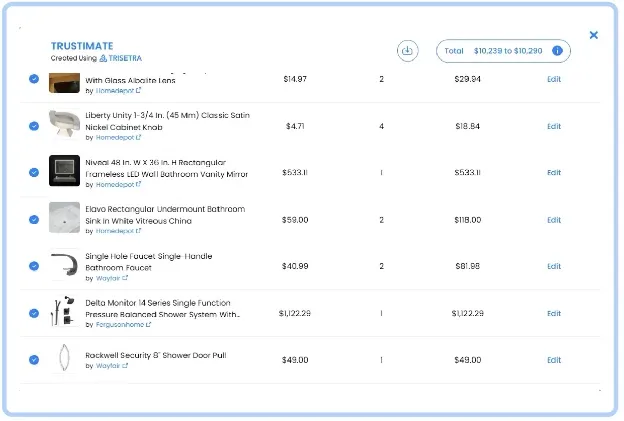Close the Trustimate dialog
The image size is (624, 421).
tap(593, 35)
